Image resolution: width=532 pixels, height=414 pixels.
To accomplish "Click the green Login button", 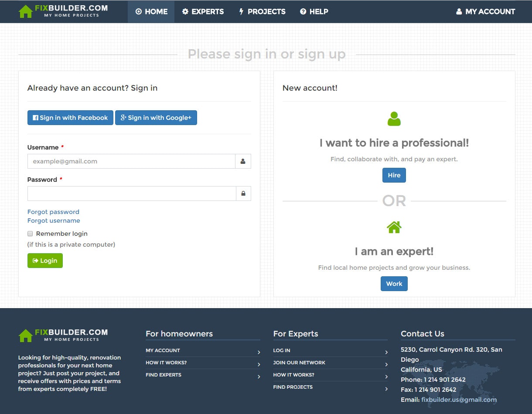I will pyautogui.click(x=45, y=261).
